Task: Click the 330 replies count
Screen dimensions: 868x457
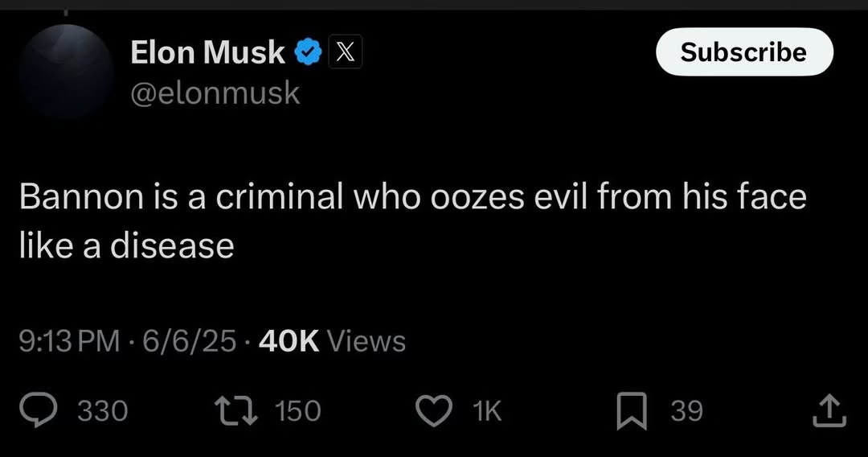Action: (103, 411)
